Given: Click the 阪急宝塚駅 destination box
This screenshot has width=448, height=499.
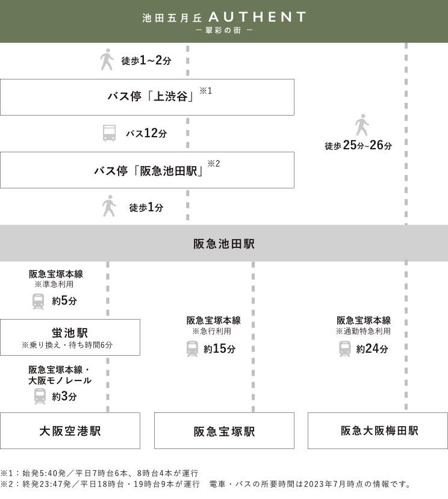Looking at the screenshot, I should tap(224, 431).
